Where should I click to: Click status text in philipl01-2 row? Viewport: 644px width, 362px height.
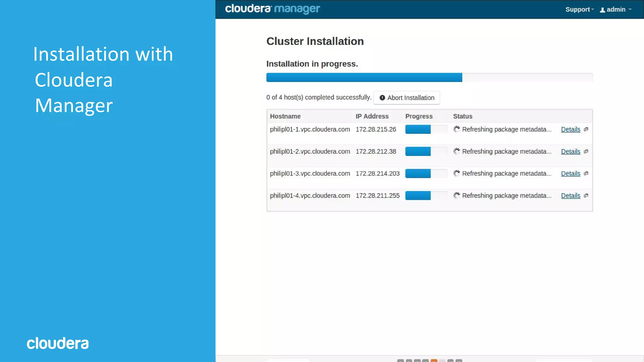(507, 151)
